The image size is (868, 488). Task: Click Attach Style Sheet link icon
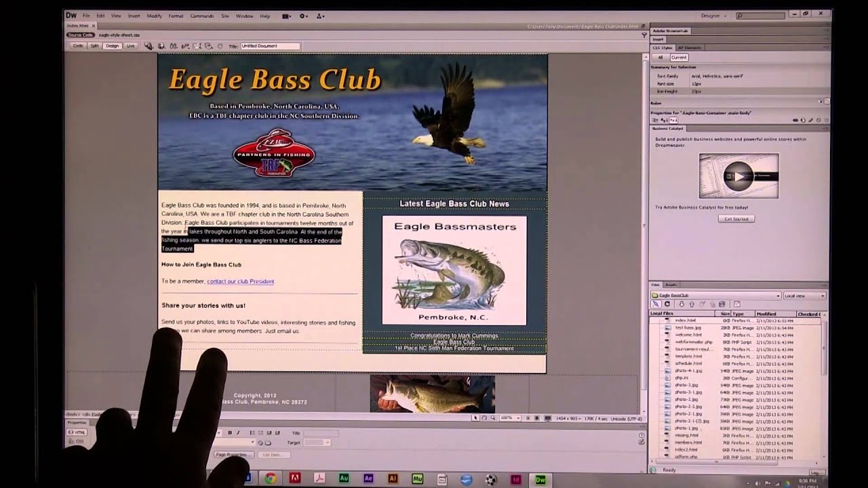(x=795, y=120)
